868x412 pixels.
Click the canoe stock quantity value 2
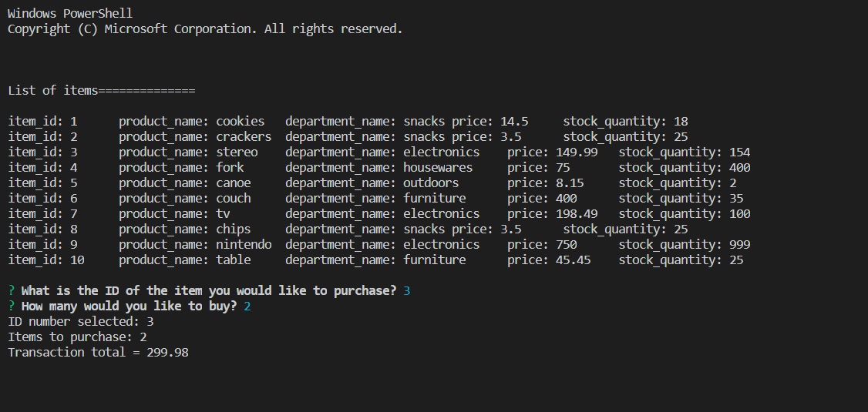tap(733, 183)
